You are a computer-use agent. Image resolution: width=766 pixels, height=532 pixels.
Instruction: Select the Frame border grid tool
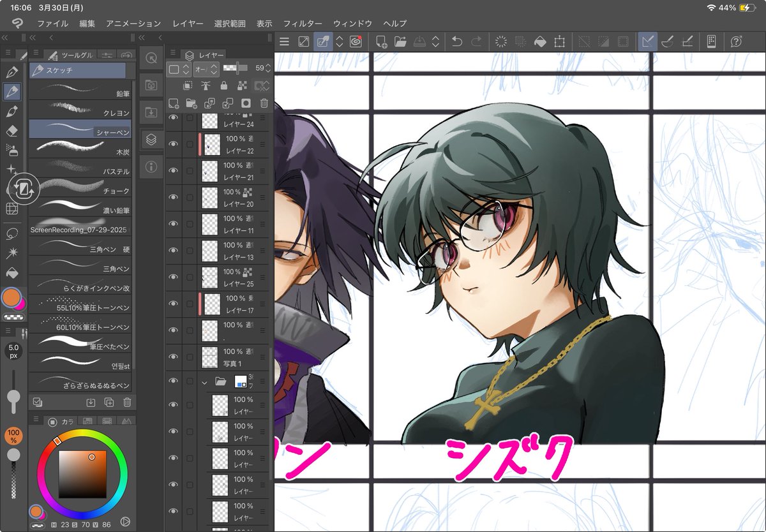(x=11, y=208)
